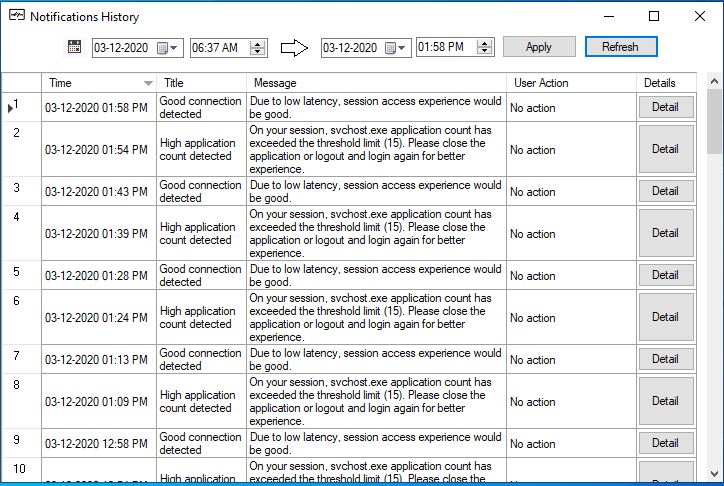Open Detail for row 1 notification

pyautogui.click(x=665, y=107)
